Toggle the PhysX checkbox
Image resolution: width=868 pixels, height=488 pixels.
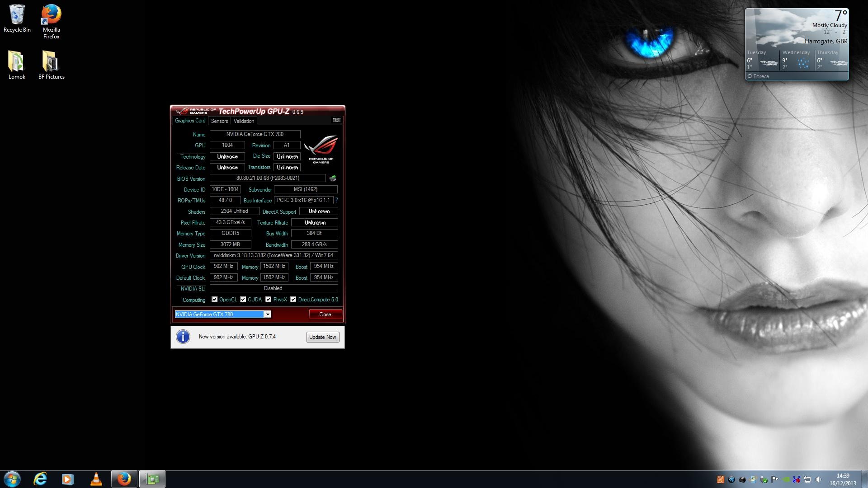click(269, 300)
